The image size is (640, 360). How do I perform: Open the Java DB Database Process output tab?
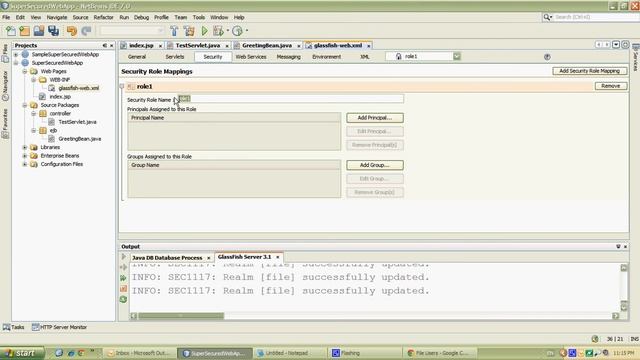[167, 258]
